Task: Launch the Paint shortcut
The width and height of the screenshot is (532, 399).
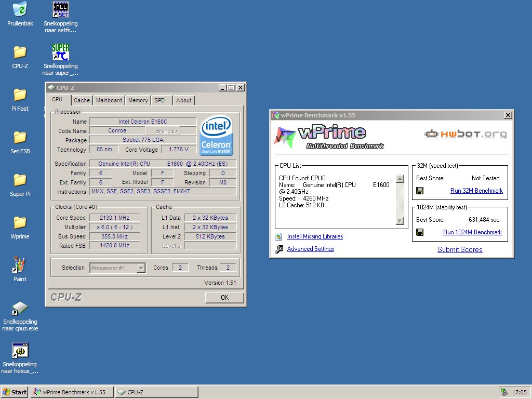Action: click(20, 264)
